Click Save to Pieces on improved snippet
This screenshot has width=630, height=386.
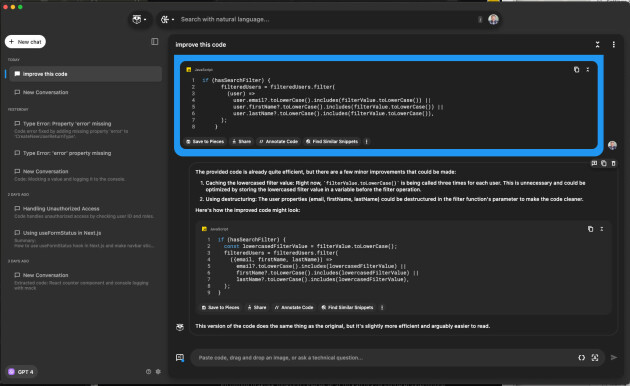click(221, 308)
